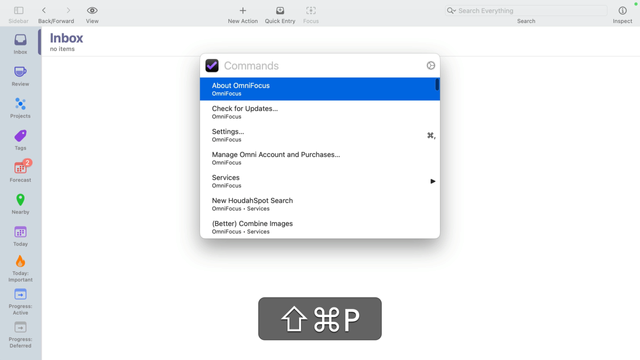
Task: Choose Settings… in the command list
Action: [x=320, y=135]
